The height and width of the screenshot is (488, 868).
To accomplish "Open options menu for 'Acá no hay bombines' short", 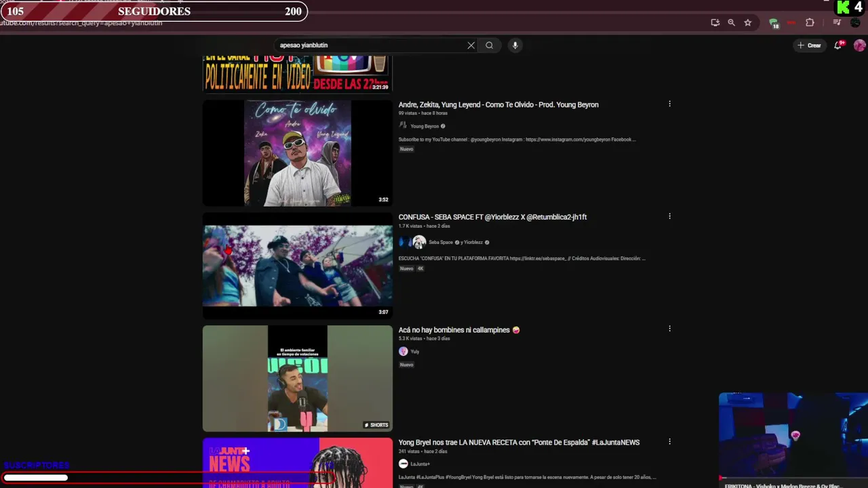I will point(669,329).
